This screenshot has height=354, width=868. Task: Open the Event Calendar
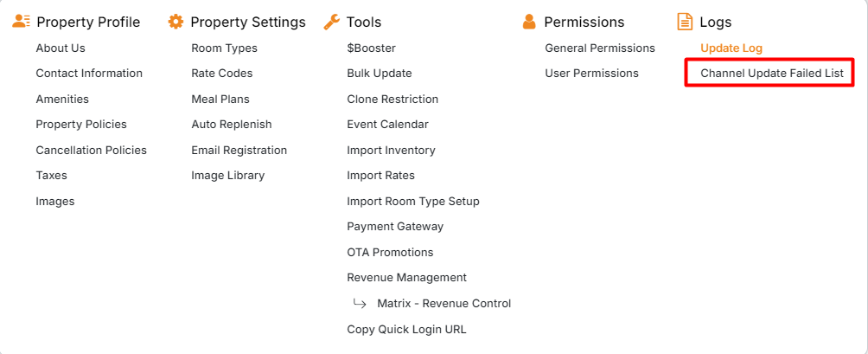[x=387, y=125]
